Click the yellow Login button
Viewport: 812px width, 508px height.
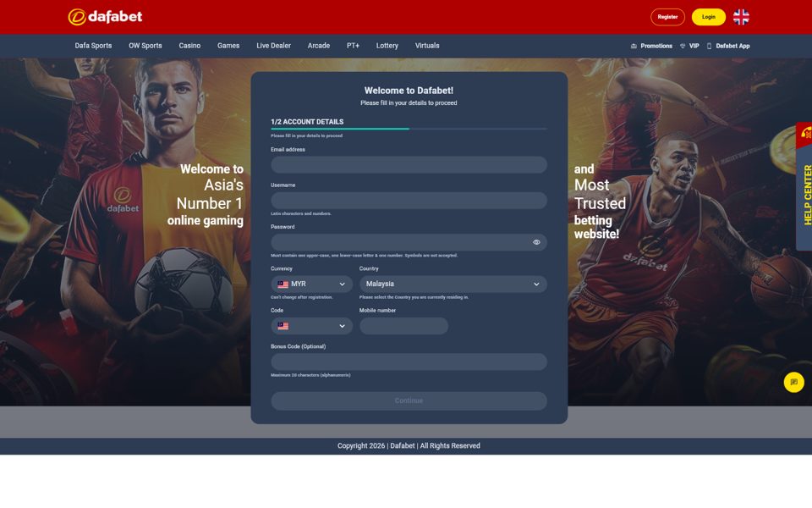(x=709, y=17)
